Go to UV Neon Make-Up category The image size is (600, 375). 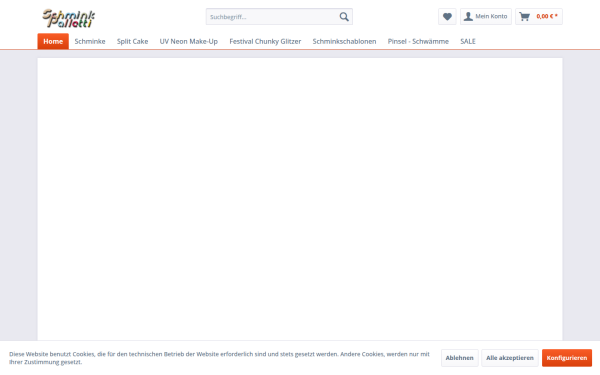point(189,41)
